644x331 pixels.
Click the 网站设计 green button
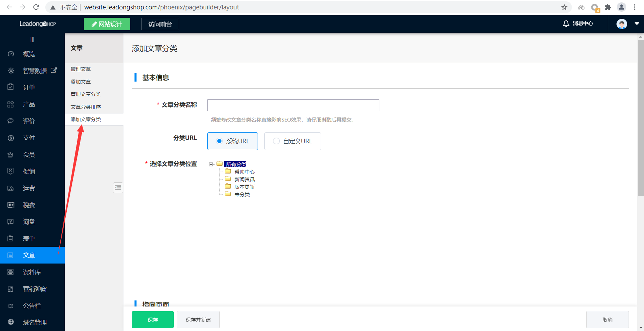click(107, 24)
